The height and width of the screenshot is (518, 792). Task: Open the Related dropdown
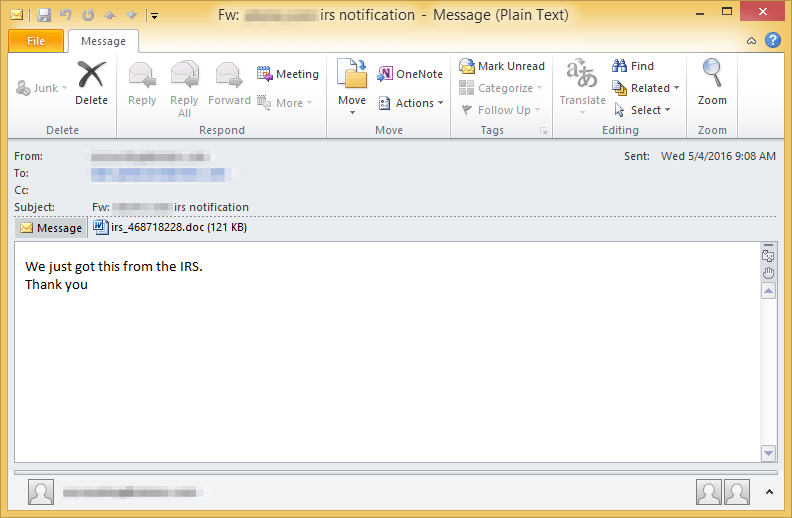(646, 88)
